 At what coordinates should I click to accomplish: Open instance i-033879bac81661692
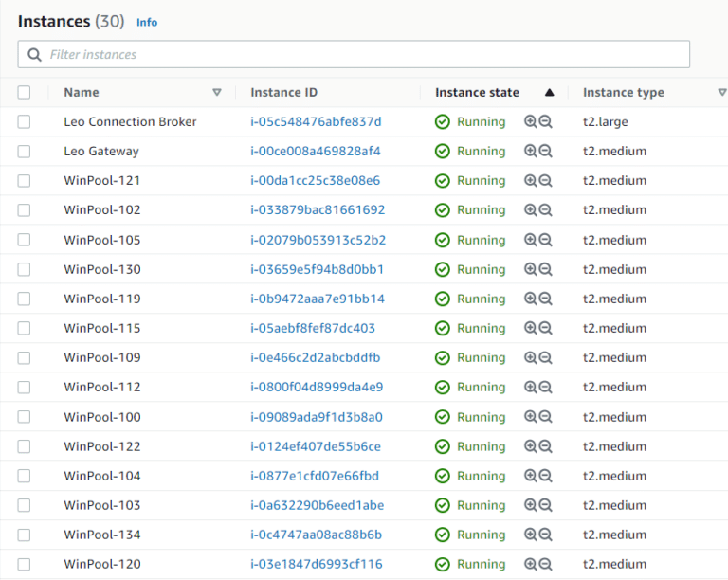pyautogui.click(x=318, y=209)
